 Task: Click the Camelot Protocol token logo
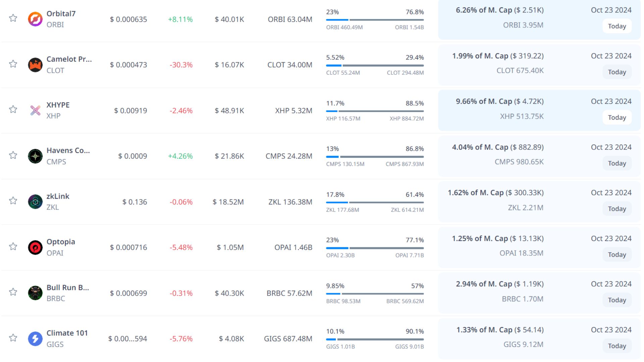pyautogui.click(x=35, y=65)
